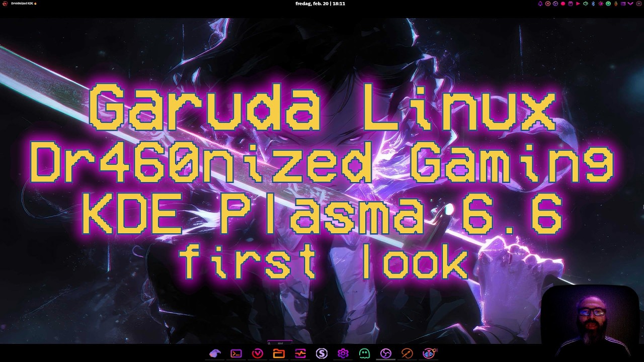Open system settings gear in the dock
644x362 pixels.
pyautogui.click(x=343, y=353)
